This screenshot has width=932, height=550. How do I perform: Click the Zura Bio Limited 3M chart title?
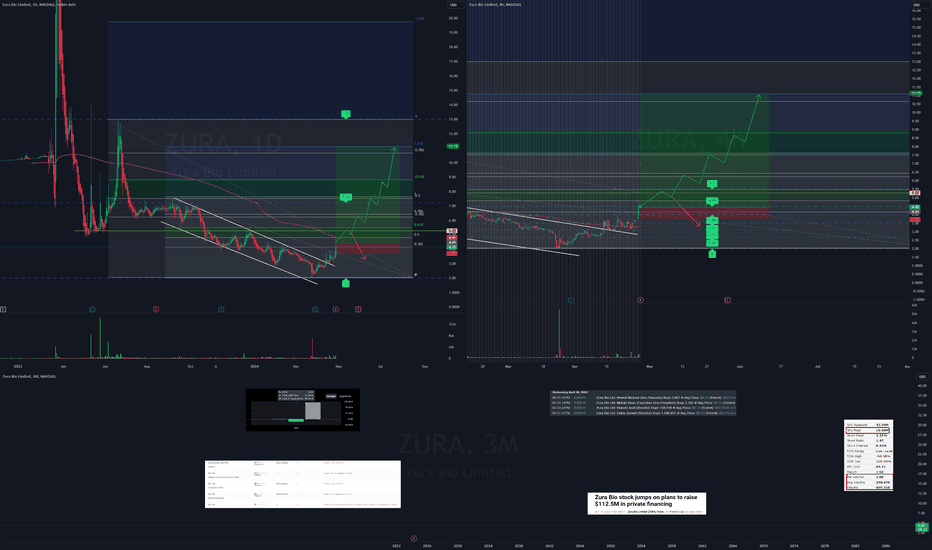29,376
